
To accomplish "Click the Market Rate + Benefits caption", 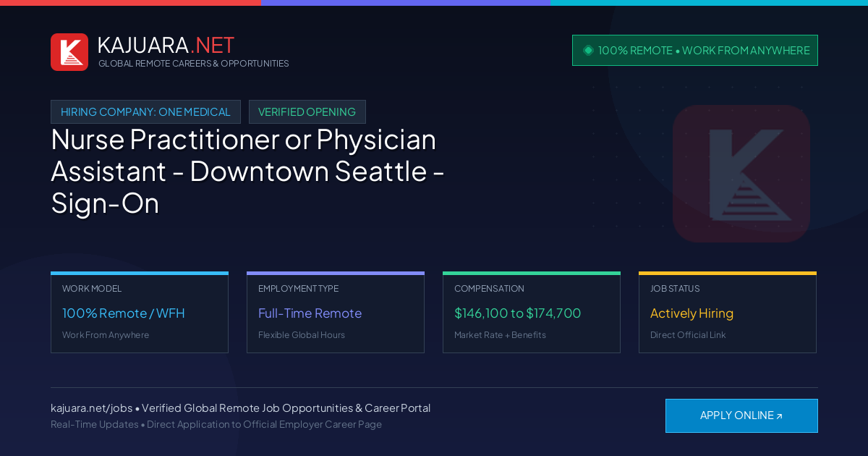I will click(x=500, y=335).
